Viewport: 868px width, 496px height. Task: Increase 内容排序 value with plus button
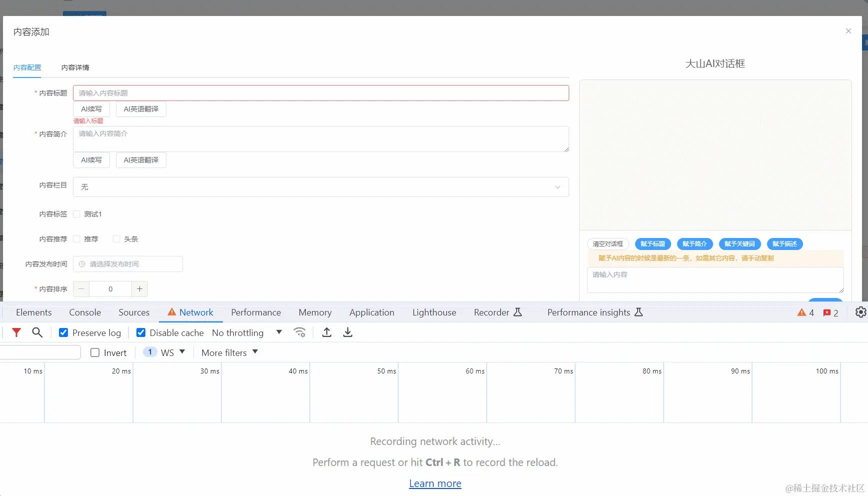[x=139, y=289]
